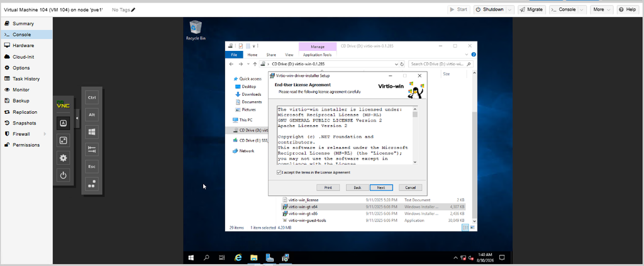Open the Snapshots section
644x266 pixels.
click(x=26, y=123)
